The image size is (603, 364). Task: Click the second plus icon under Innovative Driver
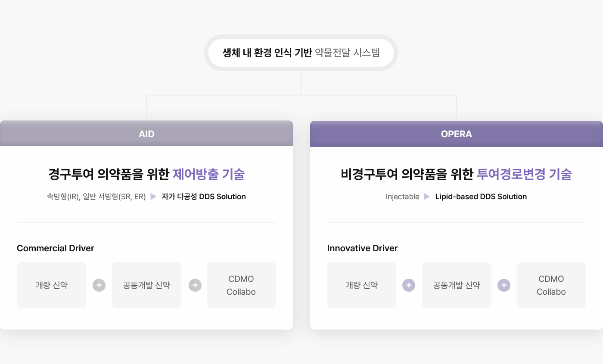(504, 285)
